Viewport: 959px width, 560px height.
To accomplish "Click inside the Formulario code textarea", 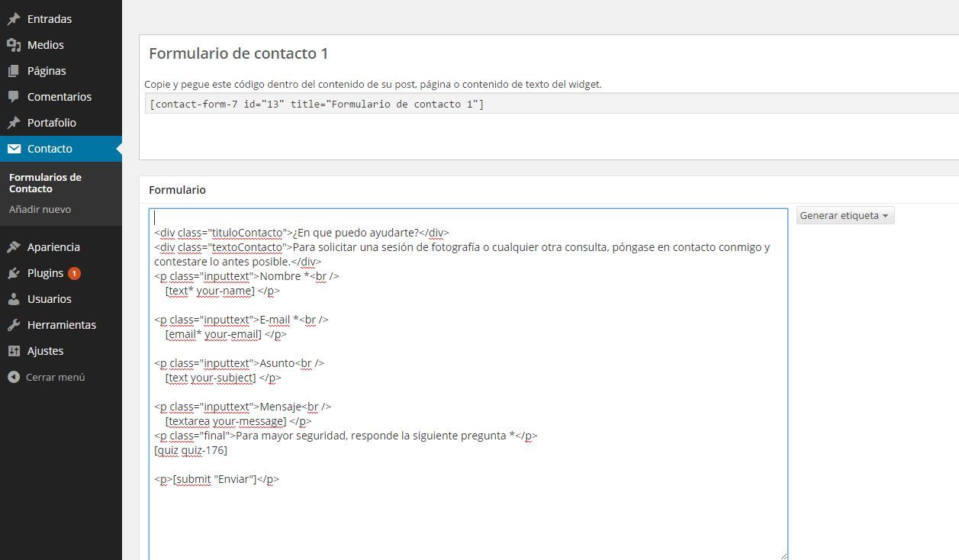I will 468,385.
